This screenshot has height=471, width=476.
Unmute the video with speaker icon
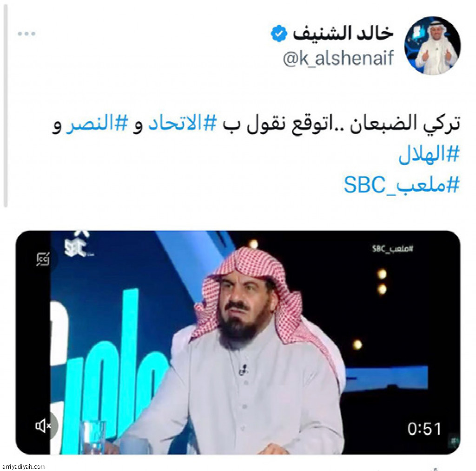point(44,425)
